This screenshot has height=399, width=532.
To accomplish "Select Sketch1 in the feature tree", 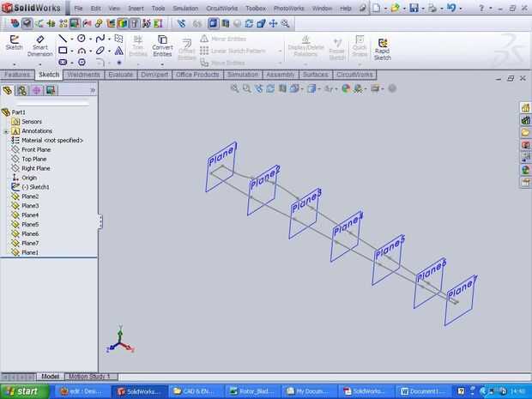I will pos(35,187).
